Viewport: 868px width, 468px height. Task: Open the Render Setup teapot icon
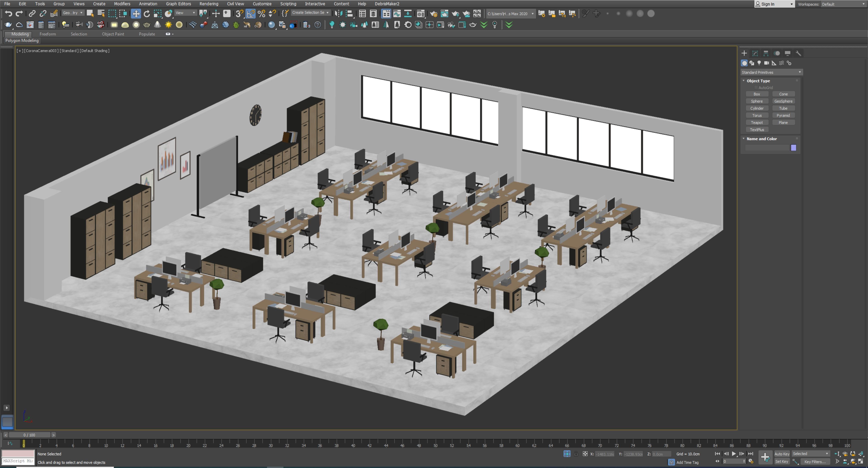[434, 14]
